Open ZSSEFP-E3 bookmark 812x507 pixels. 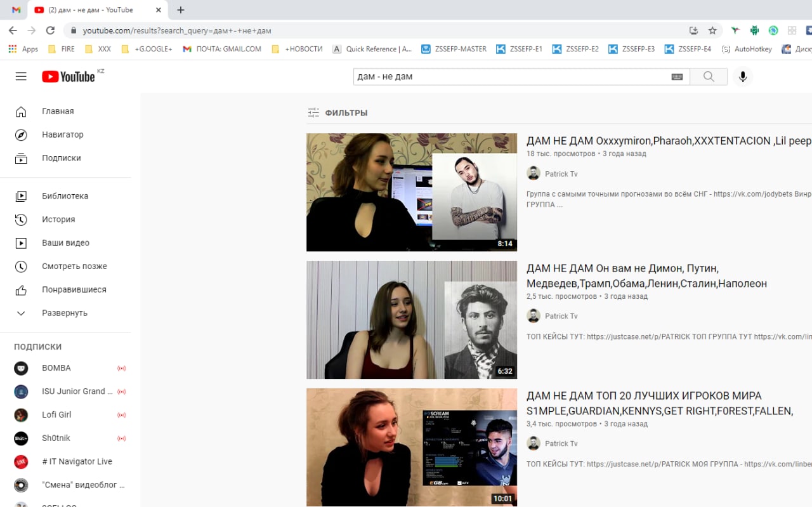632,49
